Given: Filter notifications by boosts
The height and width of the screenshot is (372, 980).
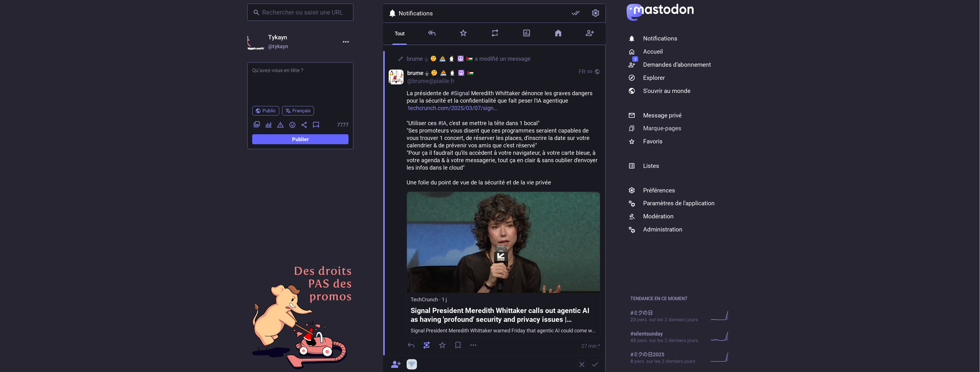Looking at the screenshot, I should pyautogui.click(x=495, y=33).
